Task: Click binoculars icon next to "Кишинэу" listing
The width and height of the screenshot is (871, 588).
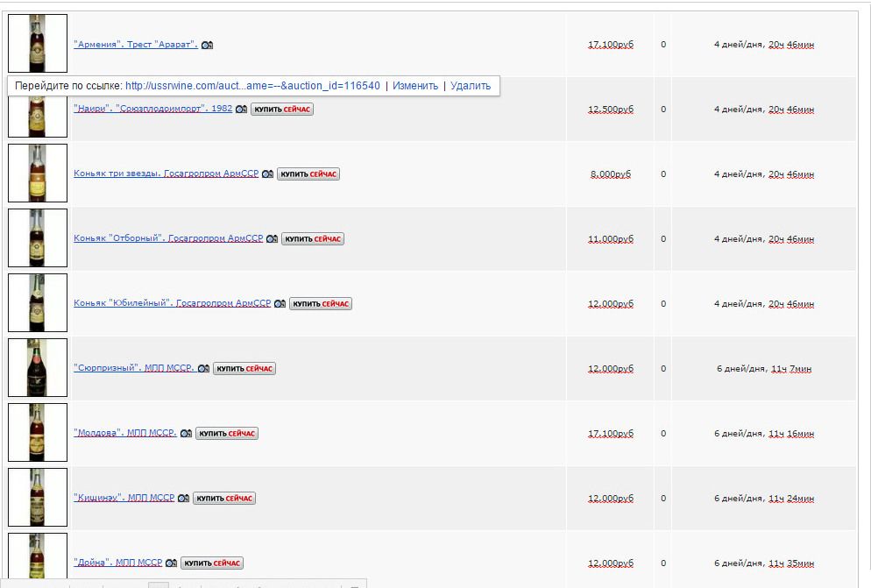Action: (x=183, y=499)
